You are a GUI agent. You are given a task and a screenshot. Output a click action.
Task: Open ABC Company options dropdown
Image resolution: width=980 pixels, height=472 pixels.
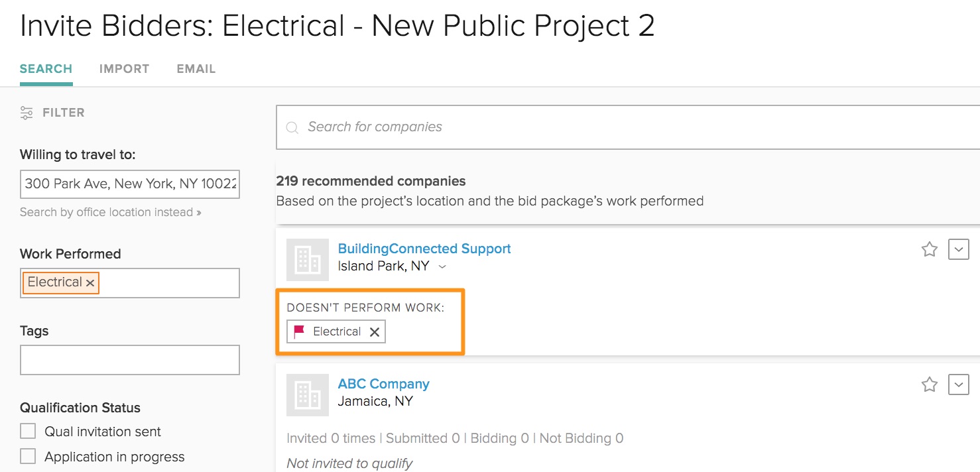[959, 384]
